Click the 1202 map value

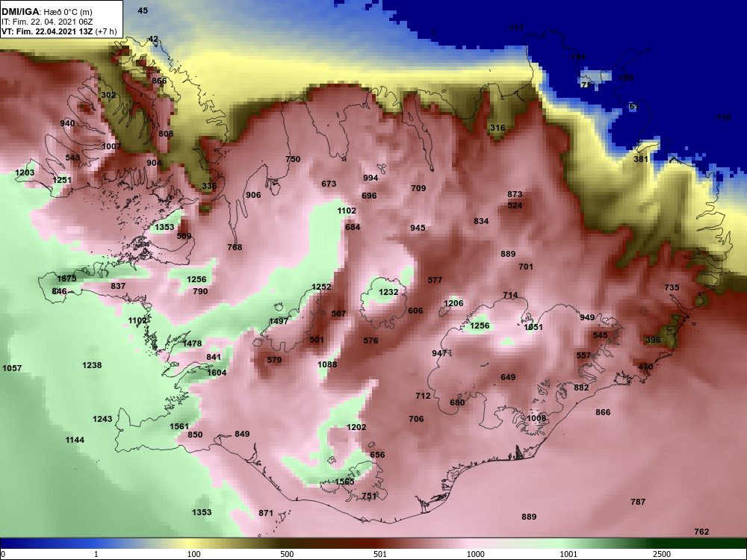pos(356,427)
